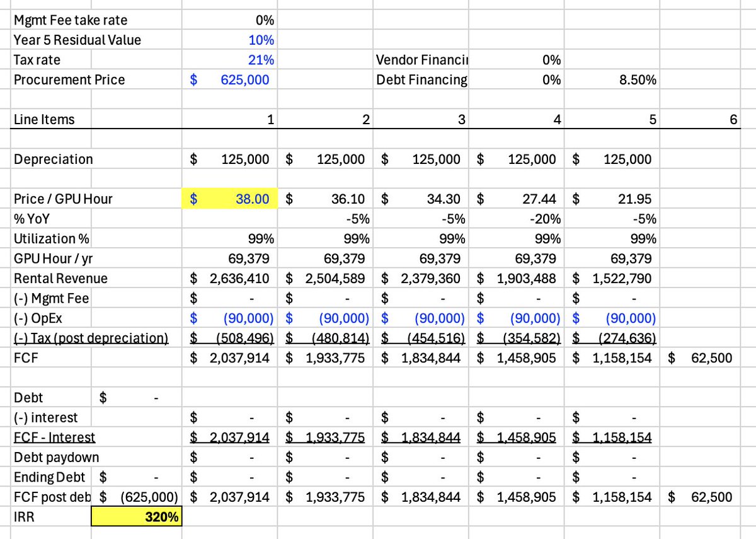Select the Tax rate 21% cell
This screenshot has height=539, width=756.
coord(230,60)
